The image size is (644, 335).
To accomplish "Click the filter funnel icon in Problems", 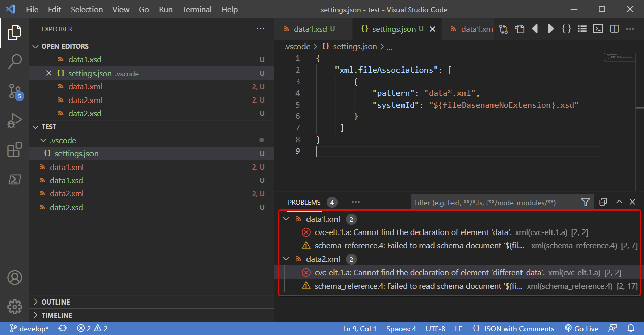I will click(586, 202).
